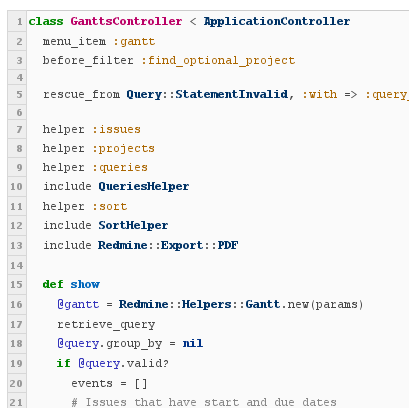Click the SortHelper constant

click(133, 226)
